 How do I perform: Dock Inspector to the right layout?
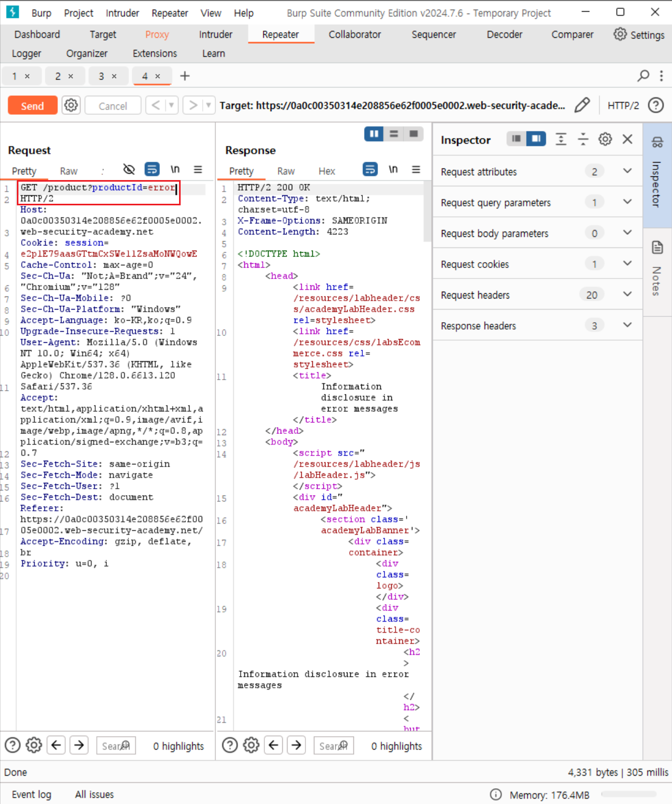[536, 138]
